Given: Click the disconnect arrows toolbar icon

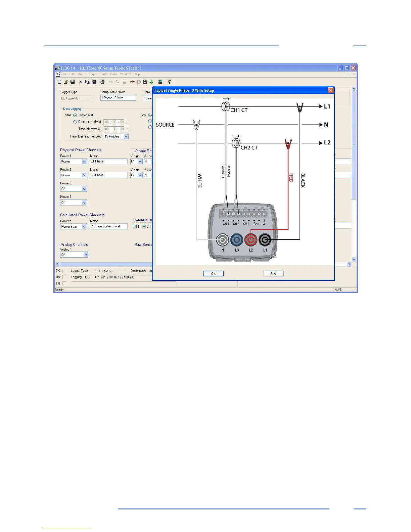Looking at the screenshot, I should coord(117,82).
